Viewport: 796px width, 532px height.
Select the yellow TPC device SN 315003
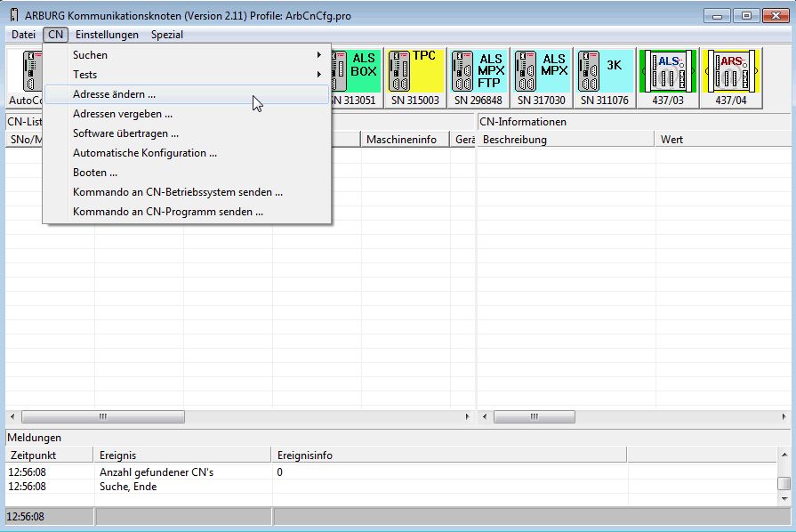tap(415, 78)
